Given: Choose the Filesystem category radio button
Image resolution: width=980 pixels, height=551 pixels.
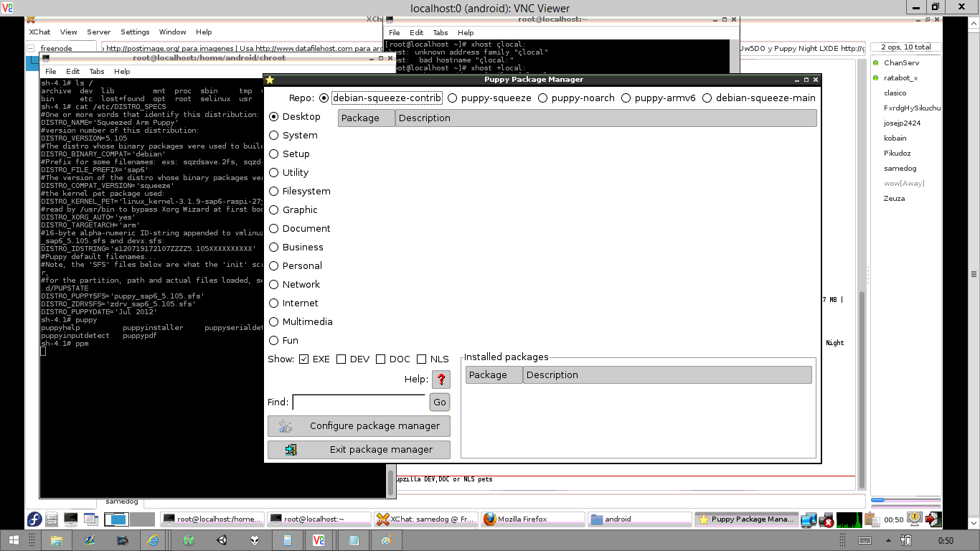Looking at the screenshot, I should pyautogui.click(x=273, y=191).
